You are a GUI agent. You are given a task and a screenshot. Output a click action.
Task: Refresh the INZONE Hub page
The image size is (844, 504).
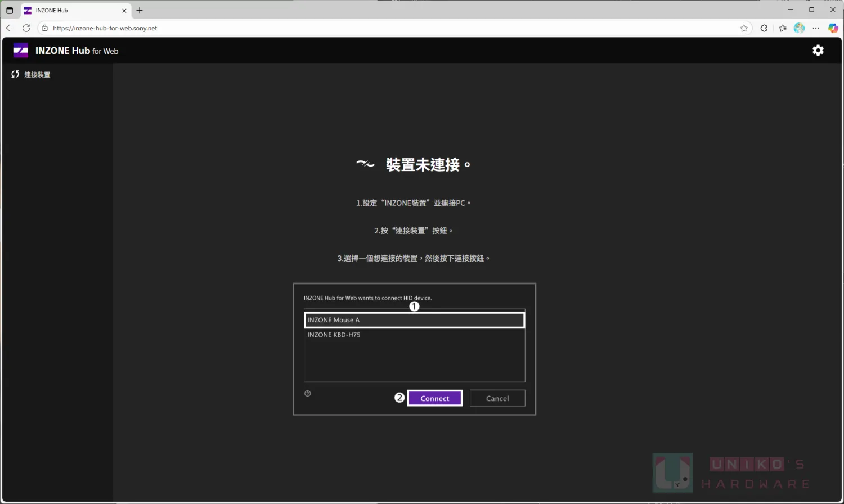click(x=26, y=28)
